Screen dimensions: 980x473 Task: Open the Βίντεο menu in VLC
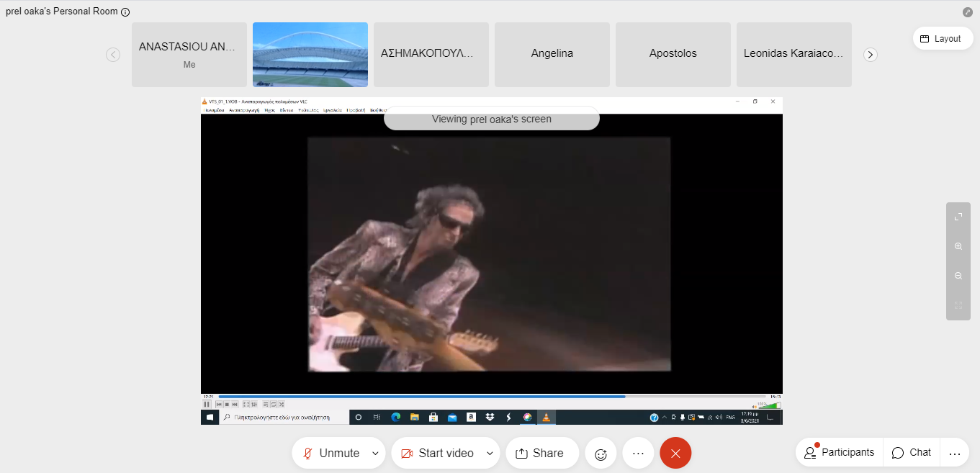(x=287, y=110)
